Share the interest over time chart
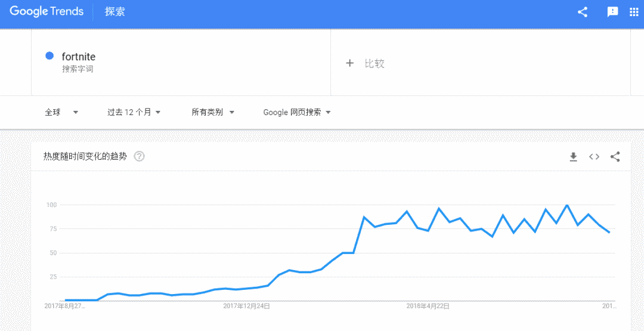 click(x=615, y=156)
